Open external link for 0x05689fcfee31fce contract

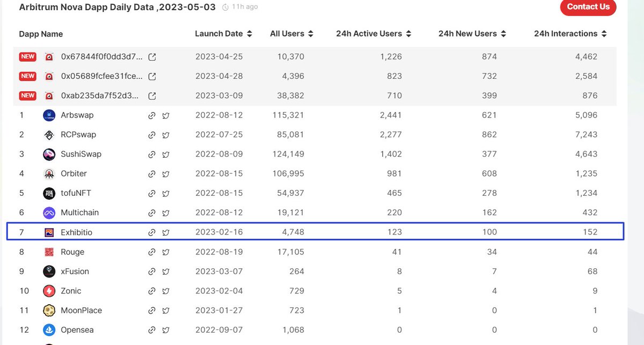[x=152, y=76]
